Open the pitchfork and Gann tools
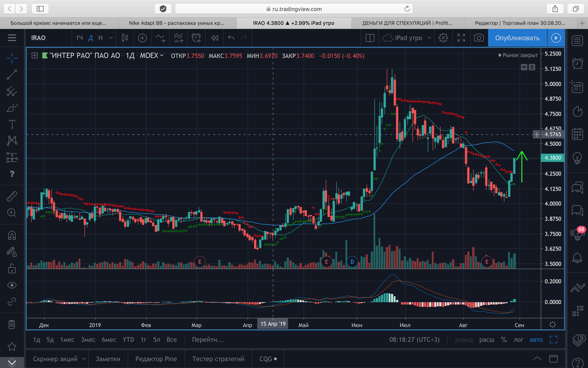Image resolution: width=588 pixels, height=368 pixels. click(x=12, y=91)
